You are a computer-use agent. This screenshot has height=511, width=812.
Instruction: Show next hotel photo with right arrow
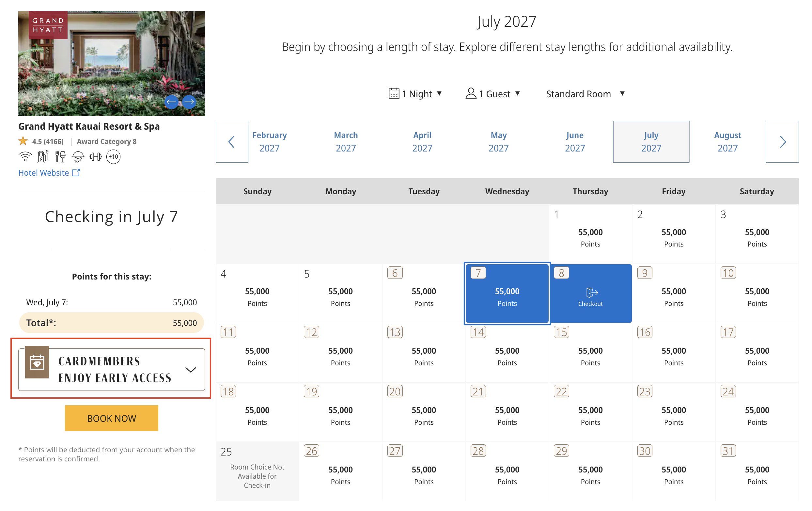pyautogui.click(x=189, y=102)
